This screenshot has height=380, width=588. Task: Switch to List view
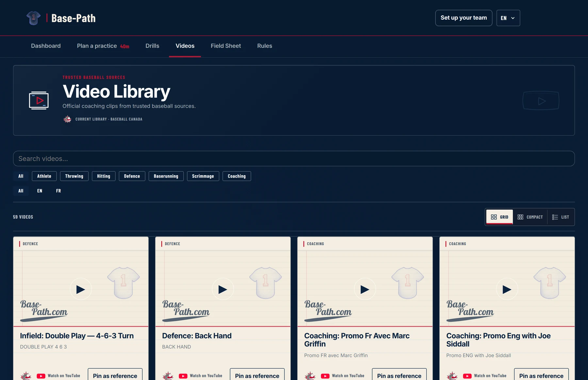click(x=561, y=217)
